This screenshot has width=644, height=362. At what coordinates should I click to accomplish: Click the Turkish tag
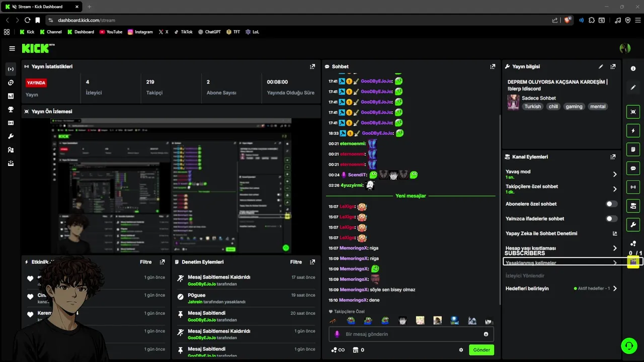532,107
